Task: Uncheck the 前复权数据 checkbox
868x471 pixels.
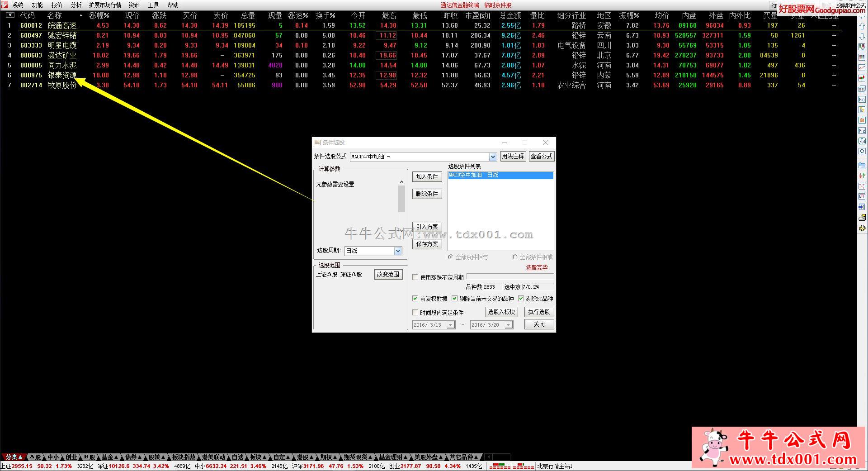Action: tap(415, 299)
